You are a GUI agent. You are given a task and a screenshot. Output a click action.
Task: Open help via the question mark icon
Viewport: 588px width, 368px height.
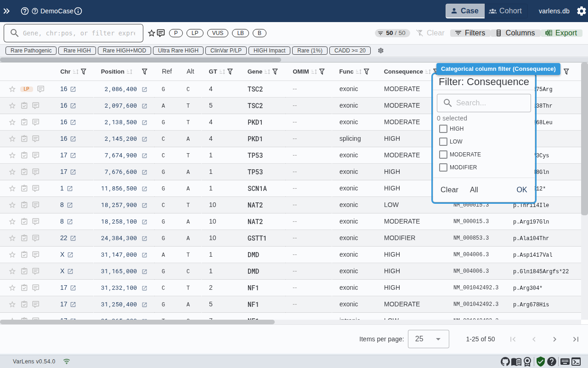tap(552, 362)
